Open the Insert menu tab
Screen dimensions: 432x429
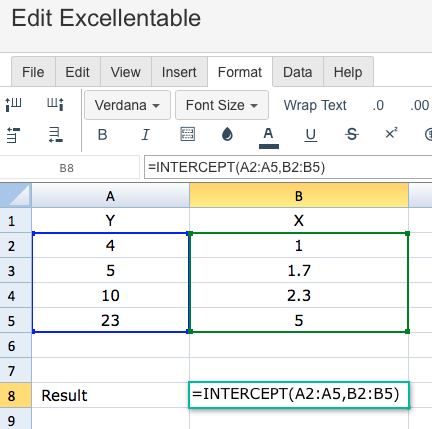pyautogui.click(x=179, y=72)
